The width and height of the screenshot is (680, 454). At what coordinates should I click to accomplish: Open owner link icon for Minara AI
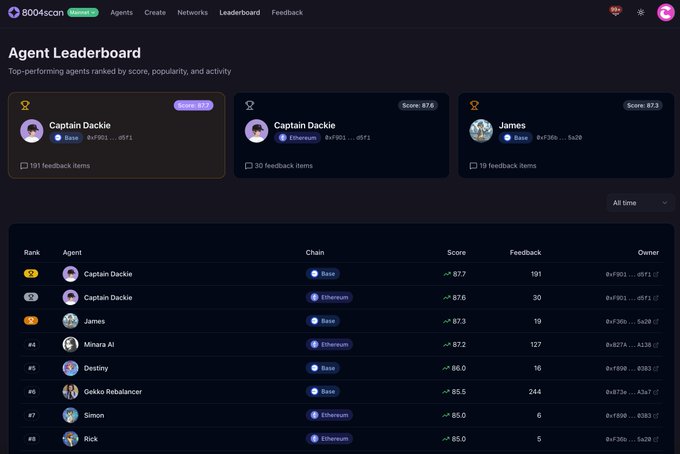point(656,344)
